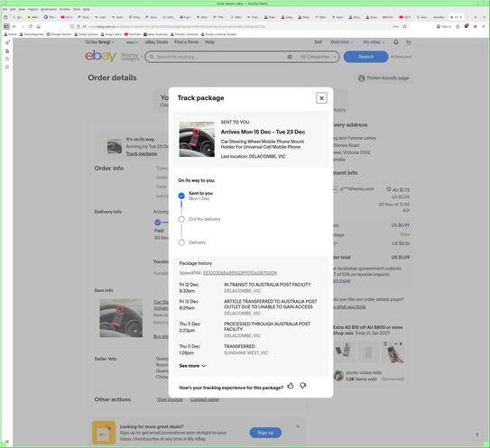Expand the Shop by category dropdown
Screen dimensions: 490x448
(x=132, y=57)
